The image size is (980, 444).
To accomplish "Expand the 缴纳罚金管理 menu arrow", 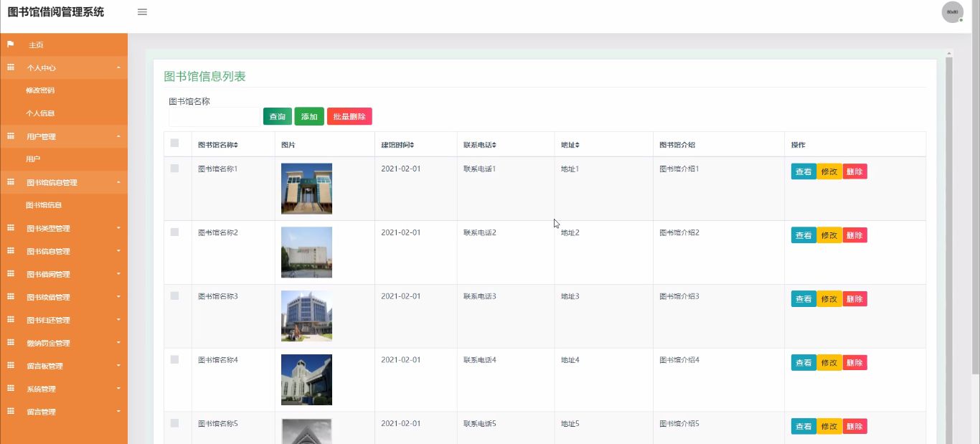I will pos(118,343).
